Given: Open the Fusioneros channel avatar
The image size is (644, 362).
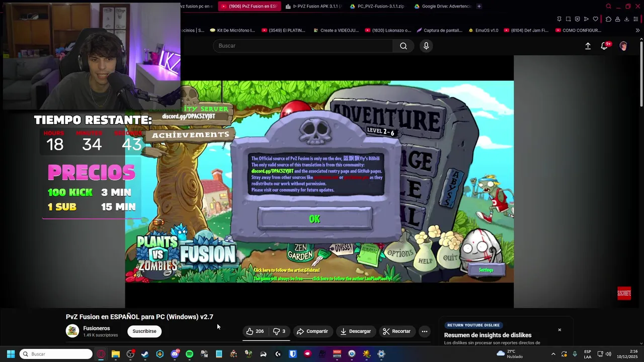Looking at the screenshot, I should pos(72,331).
